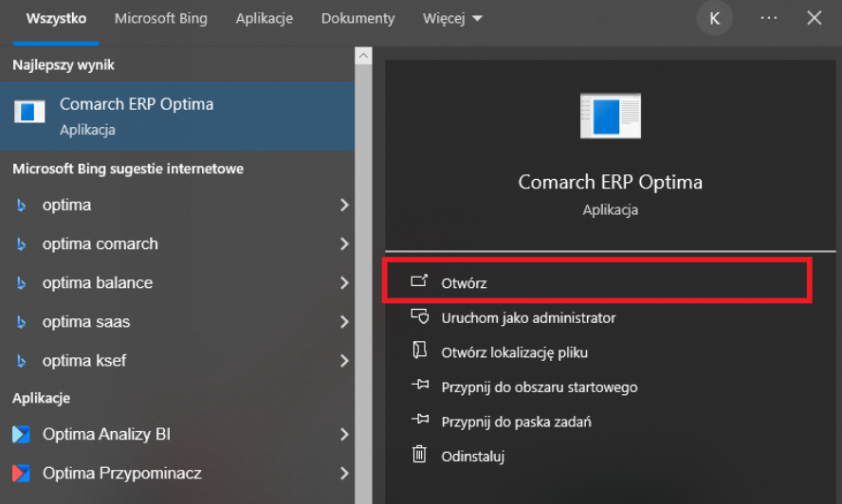
Task: Click the 'optima saas' suggestion text
Action: (86, 322)
